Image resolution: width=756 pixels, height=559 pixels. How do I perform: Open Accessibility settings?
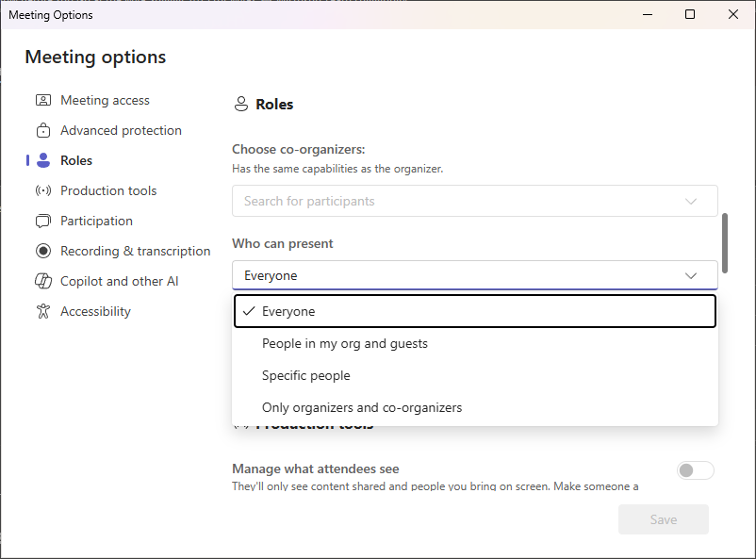95,312
